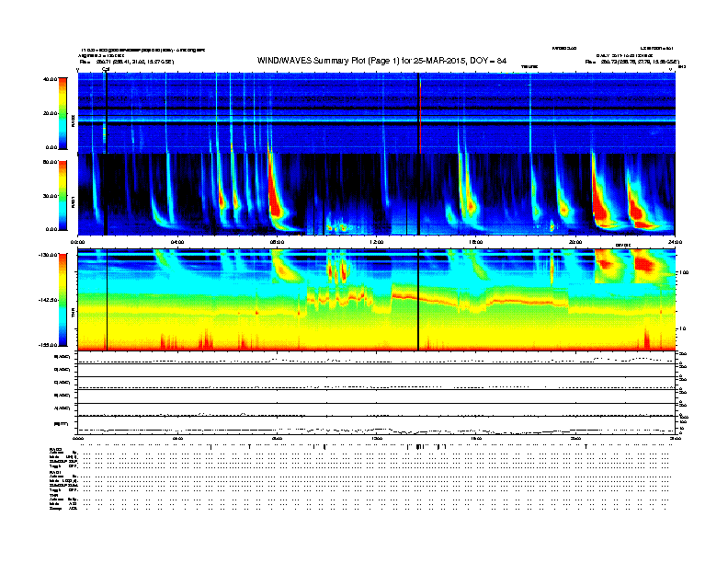Viewport: 728px width, 563px height.
Task: Click the red vertical spike in RAD2 spectrogram
Action: [x=420, y=116]
